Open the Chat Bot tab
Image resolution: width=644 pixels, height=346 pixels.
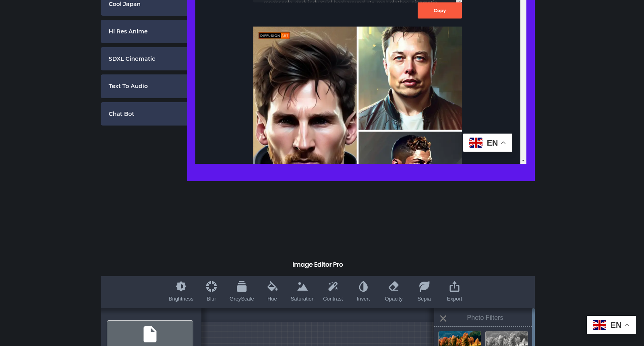[x=144, y=114]
